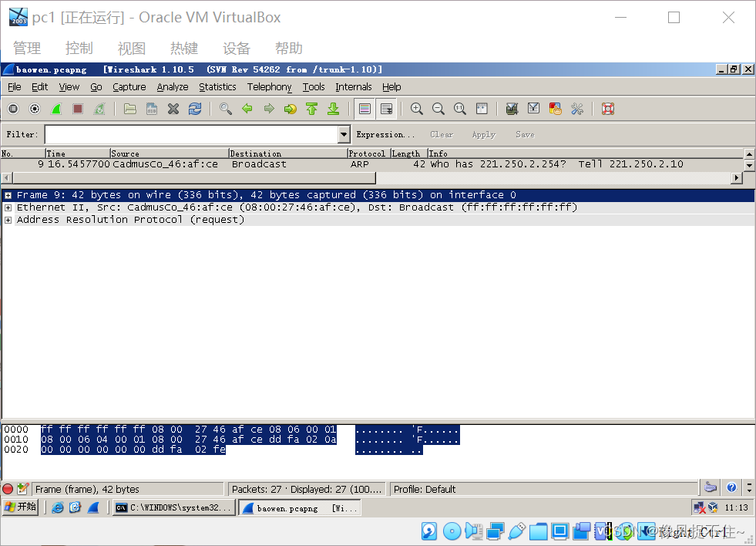
Task: Click the expert info red circle
Action: tap(8, 489)
